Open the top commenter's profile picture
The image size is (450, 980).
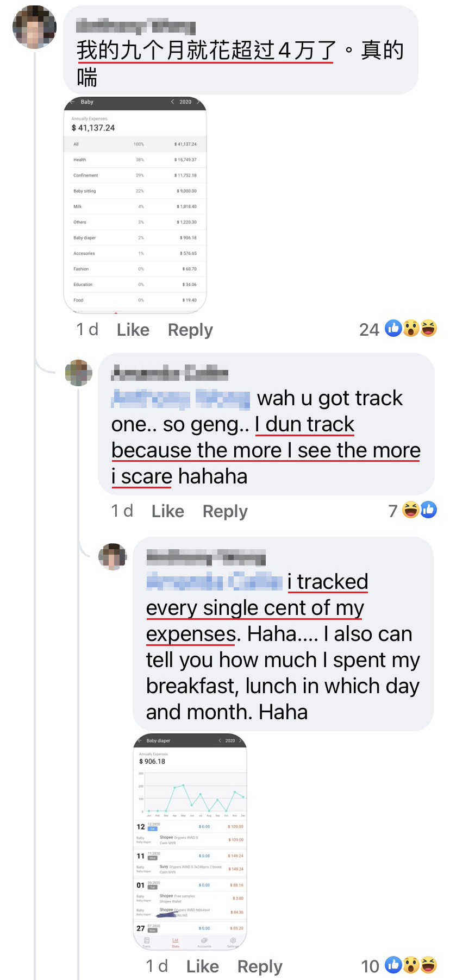click(x=34, y=27)
